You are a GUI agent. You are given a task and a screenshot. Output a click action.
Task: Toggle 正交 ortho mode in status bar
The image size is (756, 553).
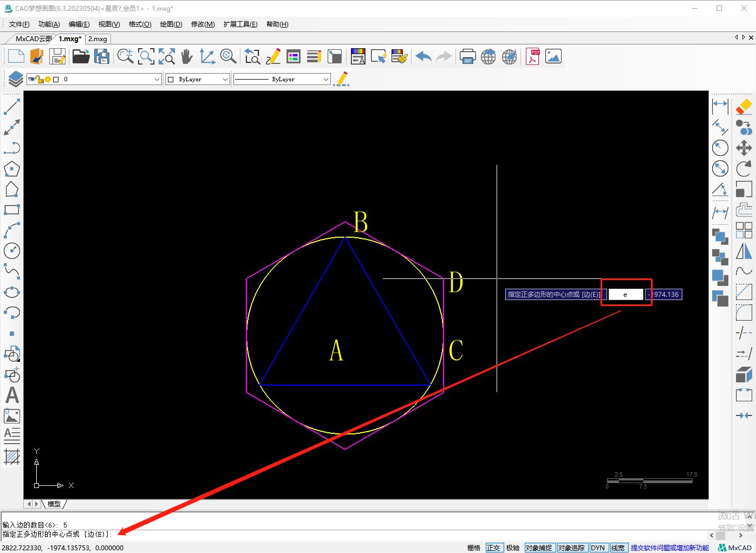(493, 548)
